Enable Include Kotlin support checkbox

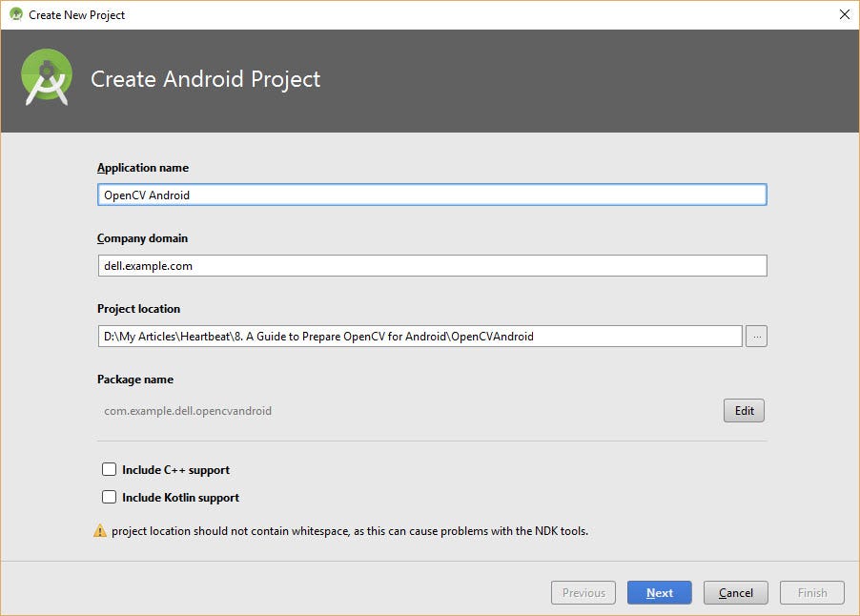[109, 497]
